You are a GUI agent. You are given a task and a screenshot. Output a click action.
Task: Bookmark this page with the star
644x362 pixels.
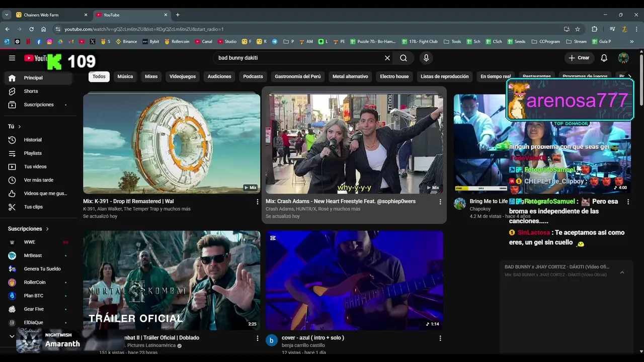(x=578, y=29)
